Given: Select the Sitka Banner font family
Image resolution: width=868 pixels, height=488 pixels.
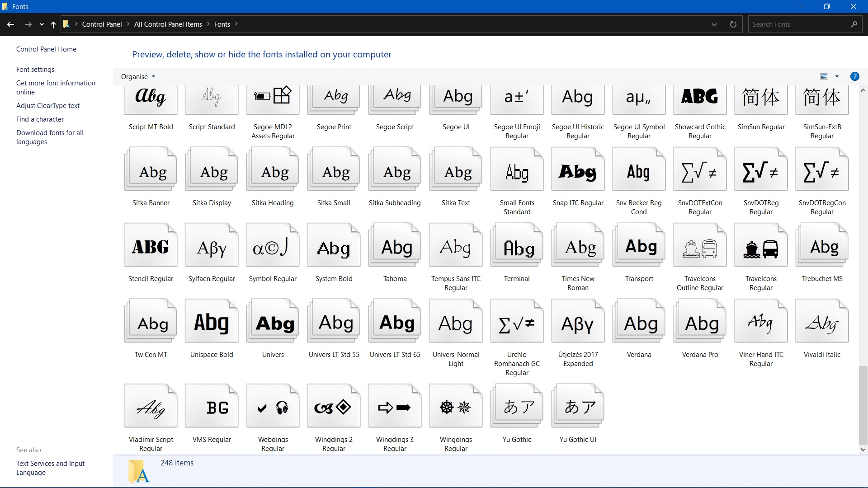Looking at the screenshot, I should pos(151,169).
